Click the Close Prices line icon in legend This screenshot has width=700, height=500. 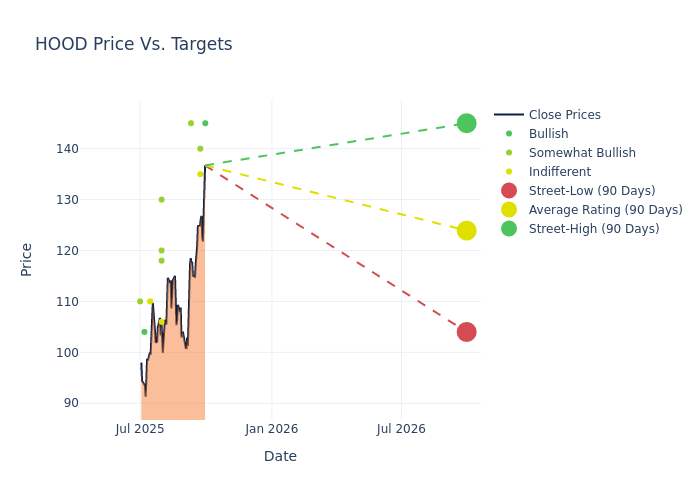pos(509,115)
